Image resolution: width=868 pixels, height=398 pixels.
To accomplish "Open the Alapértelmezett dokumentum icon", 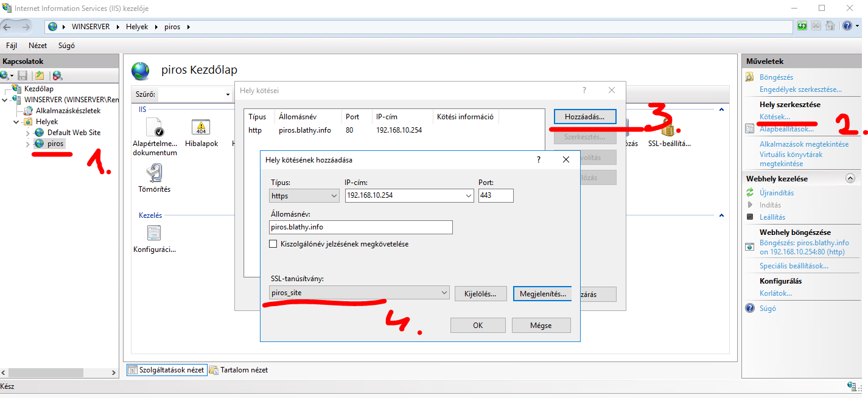I will click(155, 128).
